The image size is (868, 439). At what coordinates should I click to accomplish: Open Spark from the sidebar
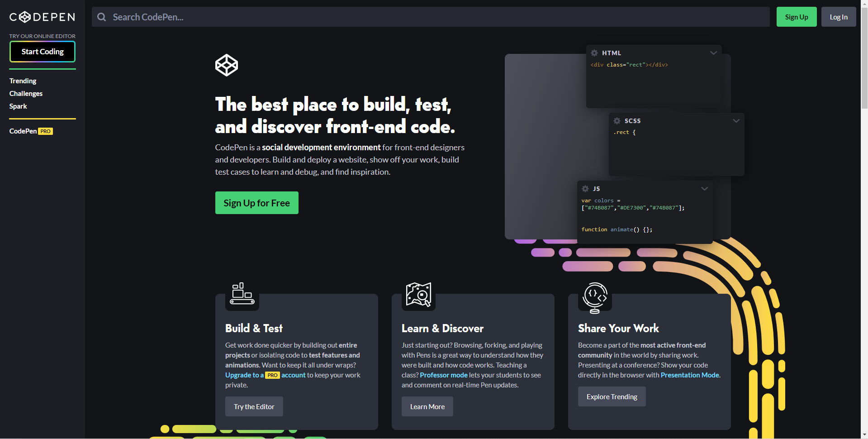point(18,106)
